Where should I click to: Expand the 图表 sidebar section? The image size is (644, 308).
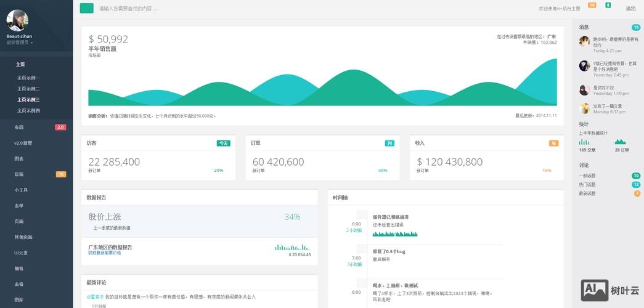[x=19, y=158]
